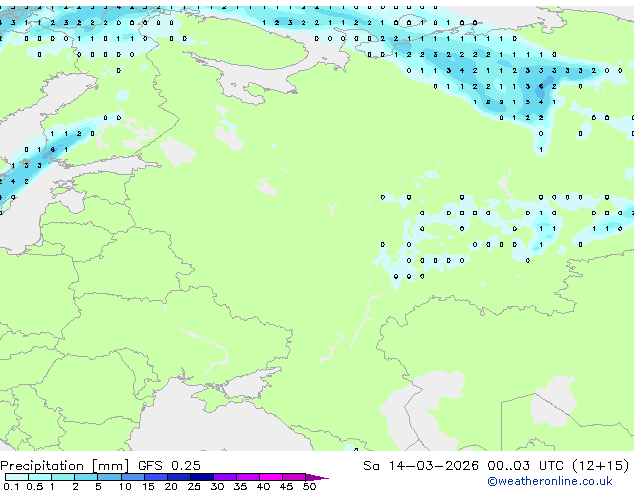Viewport: 634px width, 490px height.
Task: Choose the 25–30 mm navy legend box
Action: coord(202,477)
